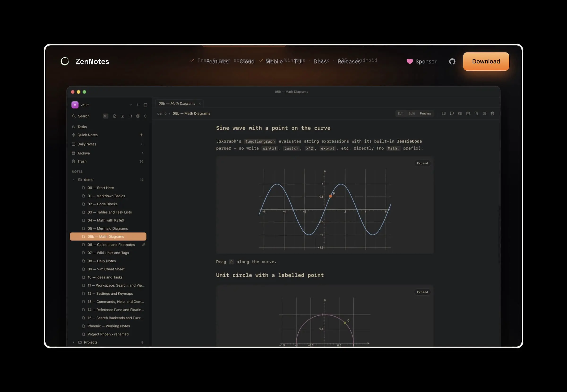Image resolution: width=567 pixels, height=392 pixels.
Task: Click point P on the sine curve
Action: pos(331,196)
